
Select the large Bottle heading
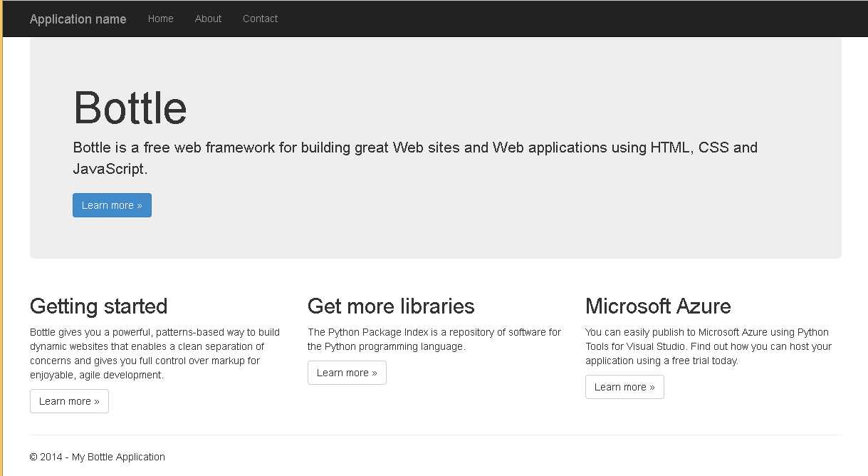tap(130, 108)
